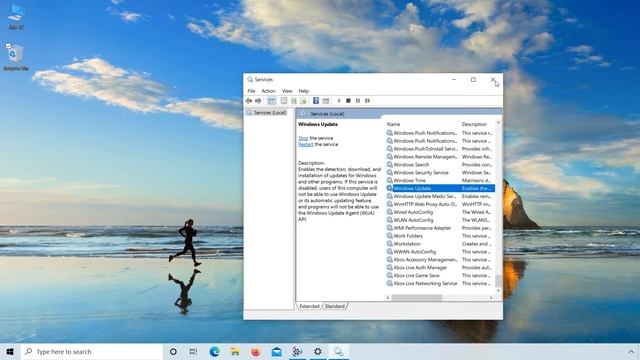Go back with the toolbar left arrow
Viewport: 640px width, 360px height.
[x=249, y=101]
